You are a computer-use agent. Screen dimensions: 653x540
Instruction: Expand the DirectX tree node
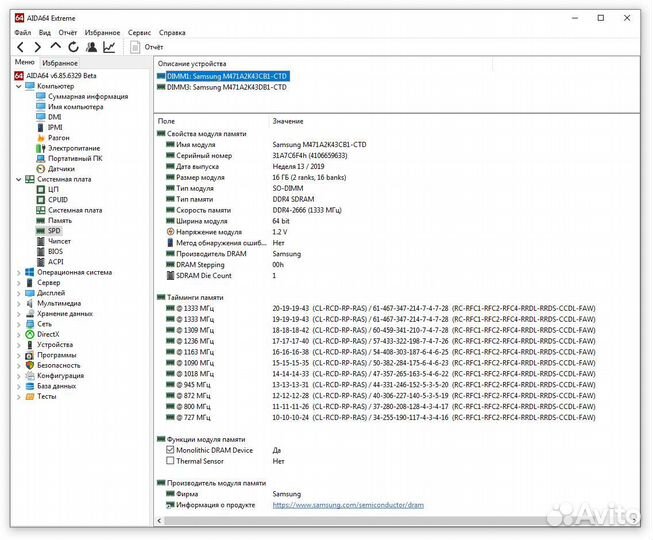[x=18, y=334]
